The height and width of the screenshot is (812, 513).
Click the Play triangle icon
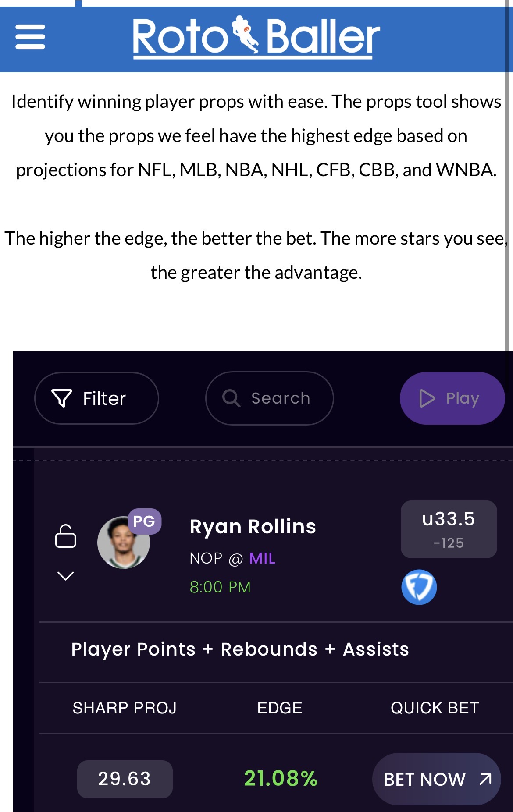point(427,398)
